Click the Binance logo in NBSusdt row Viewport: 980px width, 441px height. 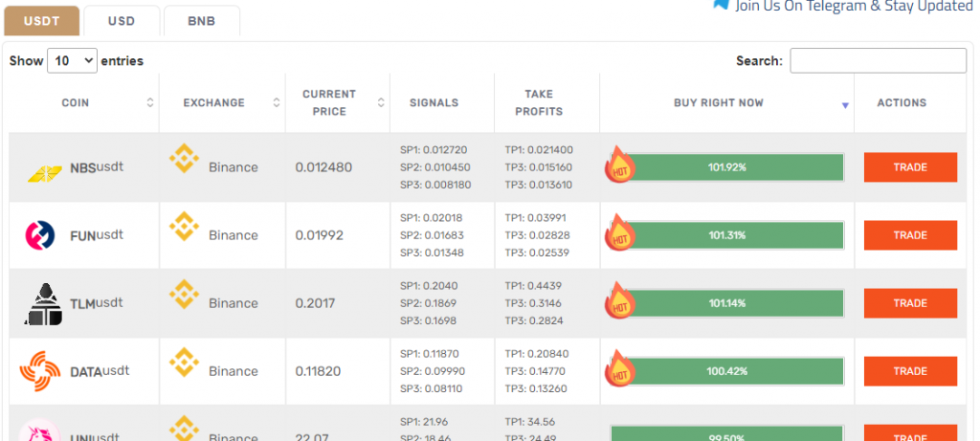click(184, 160)
